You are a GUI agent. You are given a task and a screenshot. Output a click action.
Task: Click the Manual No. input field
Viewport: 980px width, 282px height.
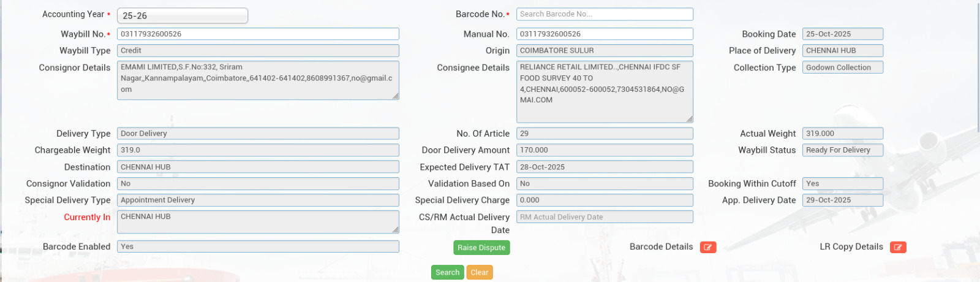point(605,34)
